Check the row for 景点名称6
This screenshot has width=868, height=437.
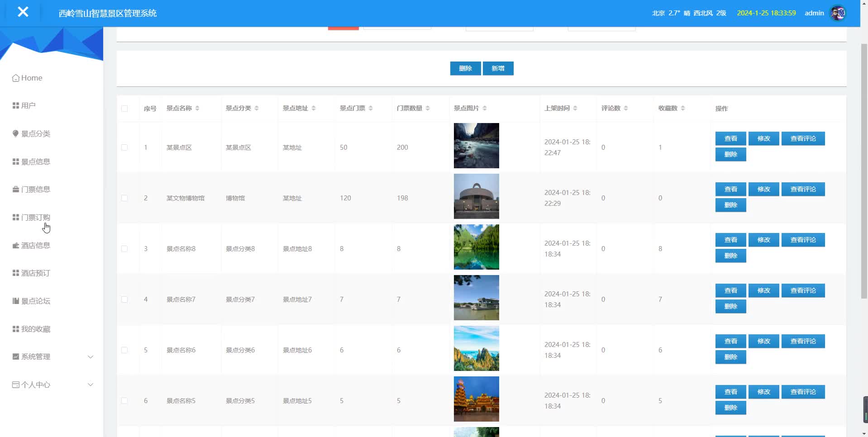coord(124,350)
